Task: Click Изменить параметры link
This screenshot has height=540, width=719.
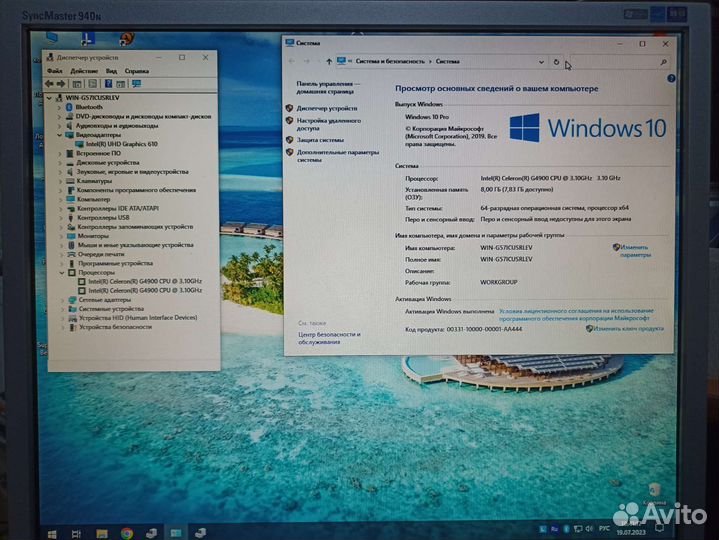Action: 635,251
